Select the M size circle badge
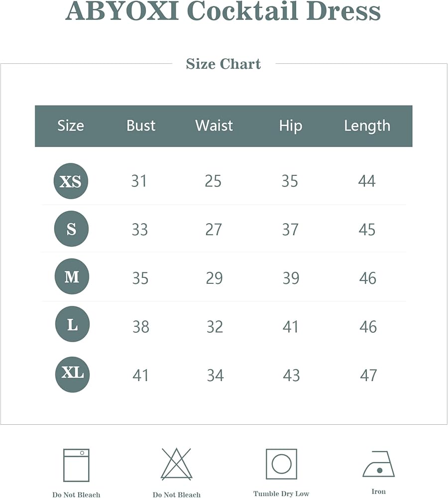The image size is (448, 498). [x=72, y=277]
